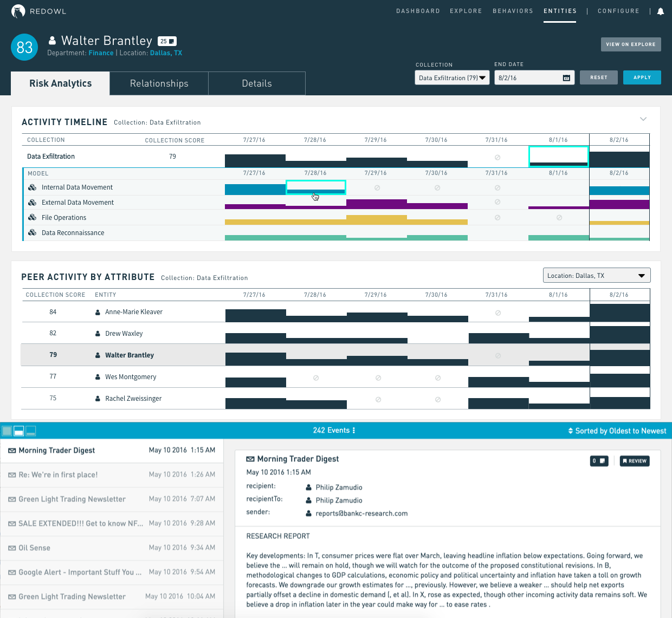The image size is (672, 618).
Task: Select the Data Exfiltration 8/1/16 highlighted cell
Action: click(x=559, y=157)
